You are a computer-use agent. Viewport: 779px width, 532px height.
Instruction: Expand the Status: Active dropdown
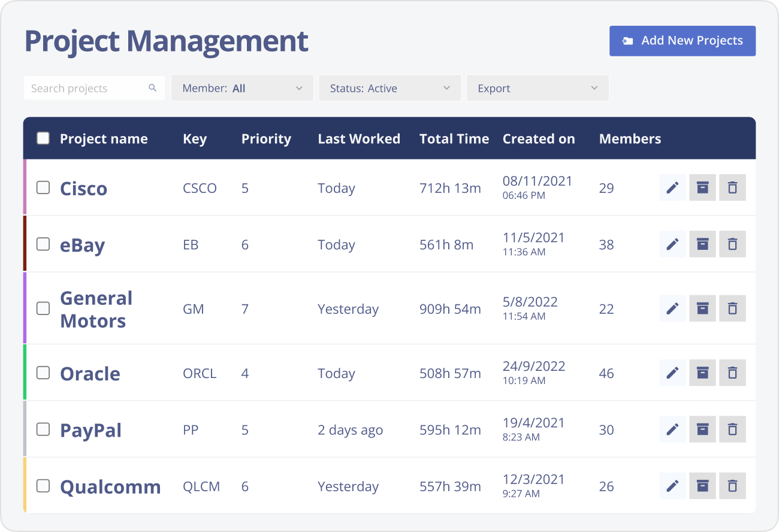[389, 87]
